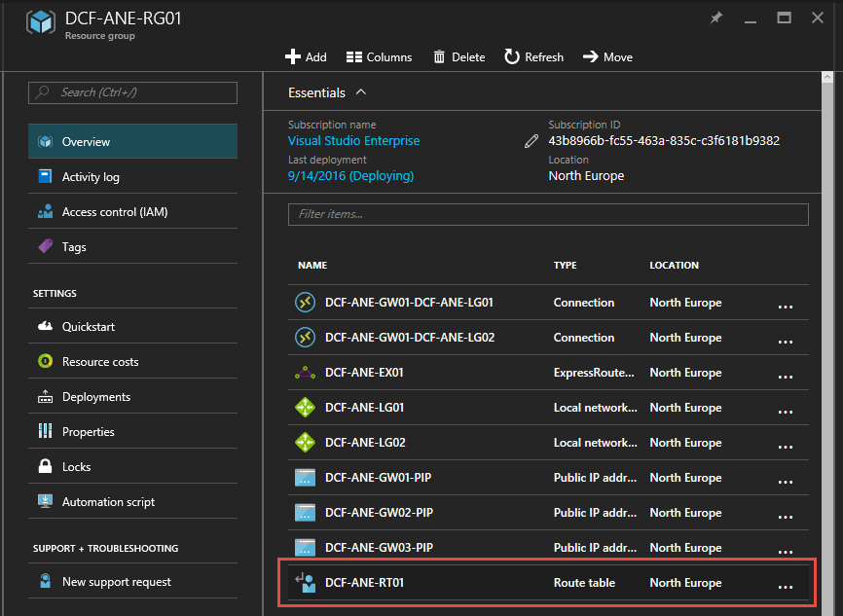The width and height of the screenshot is (843, 616).
Task: Open ellipsis menu for DCF-ANE-EX01
Action: (x=785, y=375)
